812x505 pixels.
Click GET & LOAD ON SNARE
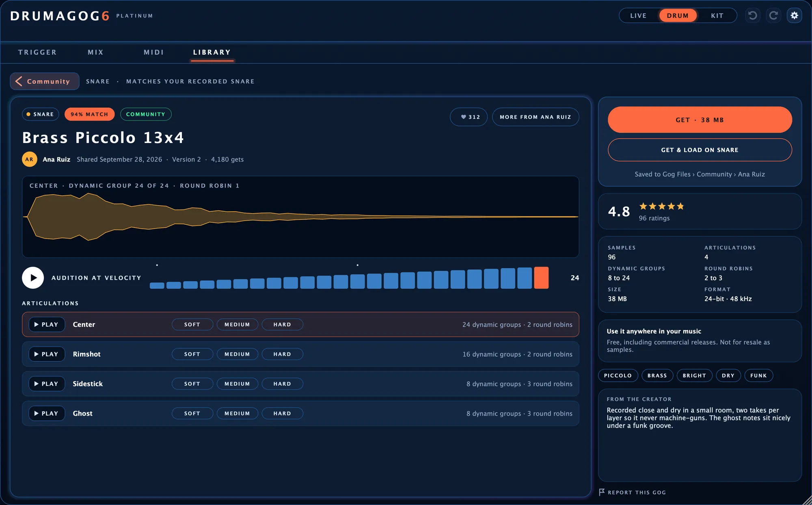(700, 150)
